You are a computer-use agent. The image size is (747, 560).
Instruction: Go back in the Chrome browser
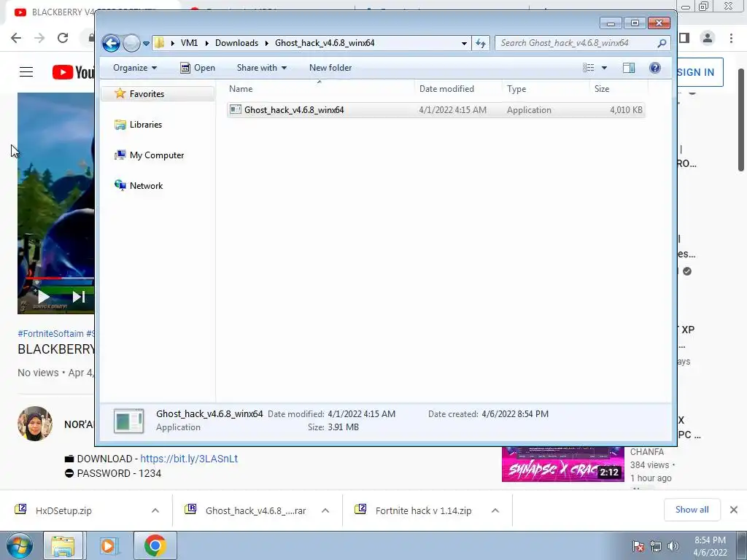[x=16, y=38]
